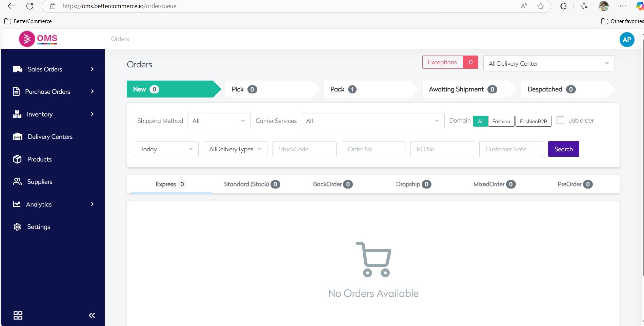Open the Today date range dropdown

(166, 149)
